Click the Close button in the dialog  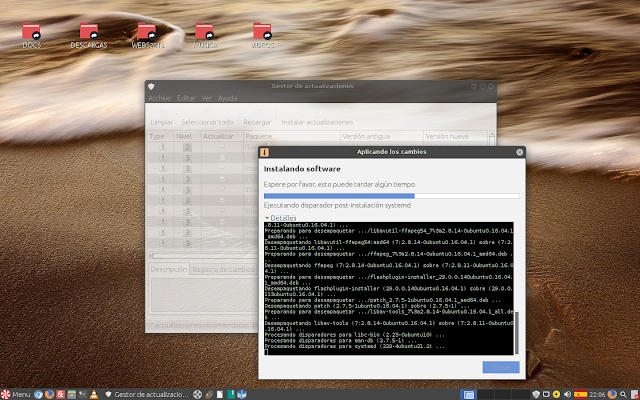tap(501, 367)
